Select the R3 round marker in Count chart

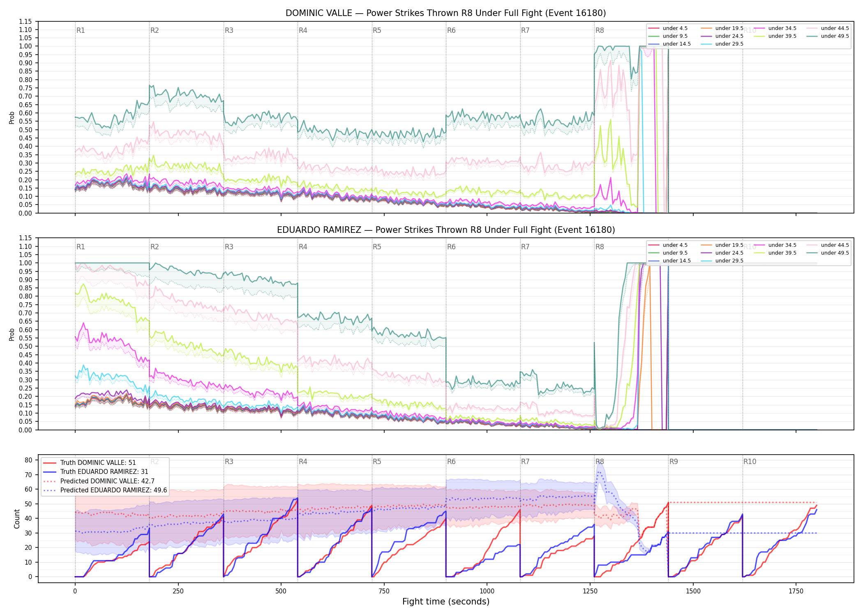pos(229,462)
